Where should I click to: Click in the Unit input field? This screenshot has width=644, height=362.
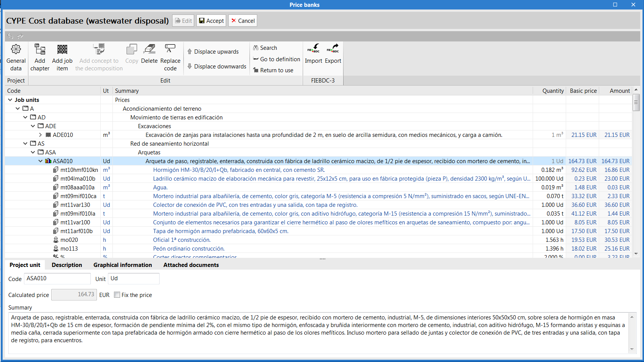133,278
